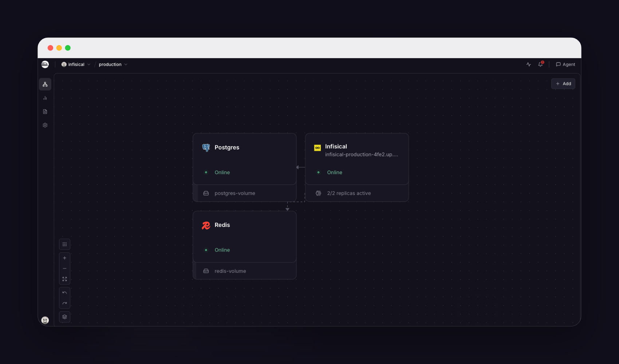Toggle the layers button on the canvas

click(x=64, y=317)
